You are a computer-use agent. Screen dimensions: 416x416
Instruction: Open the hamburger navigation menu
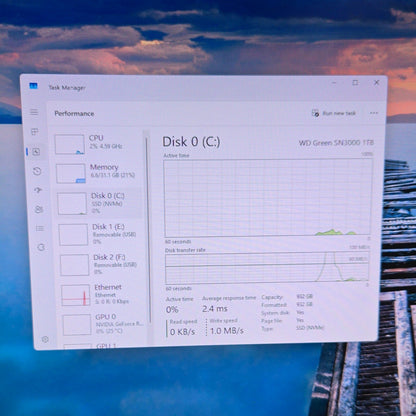(x=34, y=112)
